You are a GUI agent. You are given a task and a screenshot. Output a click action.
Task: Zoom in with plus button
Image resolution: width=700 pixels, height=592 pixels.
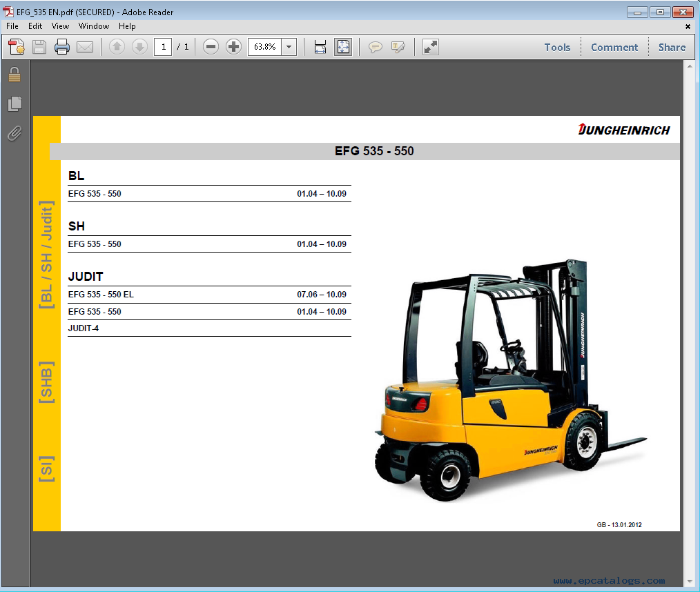click(233, 47)
